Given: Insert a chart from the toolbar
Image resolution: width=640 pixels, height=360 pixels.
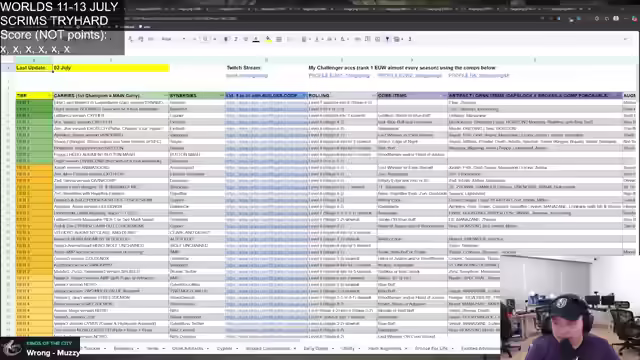Looking at the screenshot, I should pyautogui.click(x=378, y=39).
